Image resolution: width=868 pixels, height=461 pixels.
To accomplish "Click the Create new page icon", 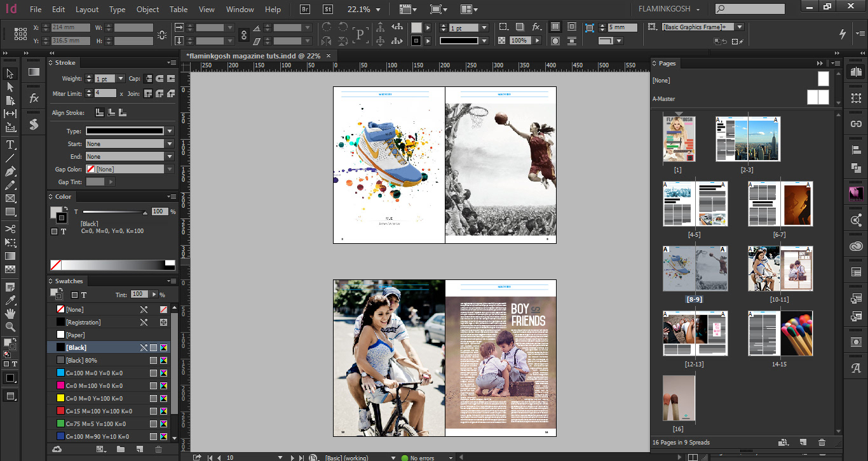I will pyautogui.click(x=803, y=443).
